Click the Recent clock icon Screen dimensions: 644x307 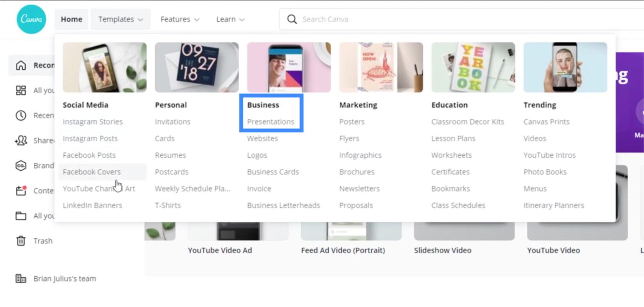click(x=21, y=115)
